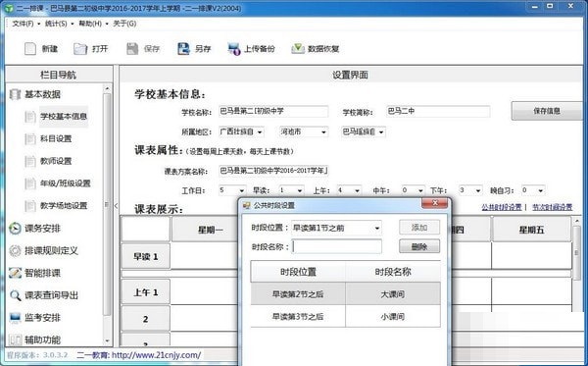Click the 另存 save-as icon
This screenshot has height=366, width=588.
point(183,49)
